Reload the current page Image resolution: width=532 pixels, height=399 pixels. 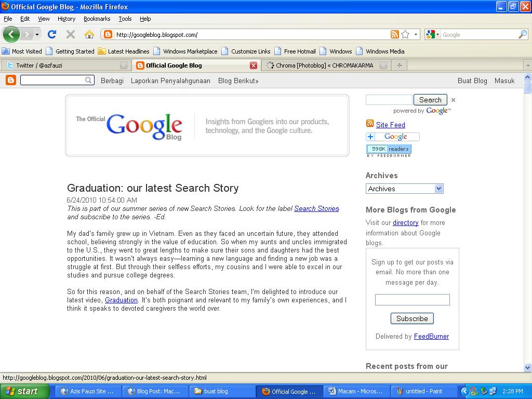click(x=52, y=34)
